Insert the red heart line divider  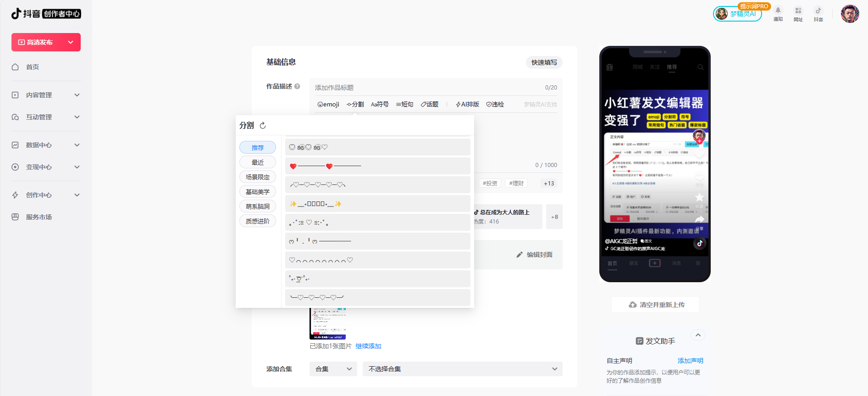[x=378, y=166]
